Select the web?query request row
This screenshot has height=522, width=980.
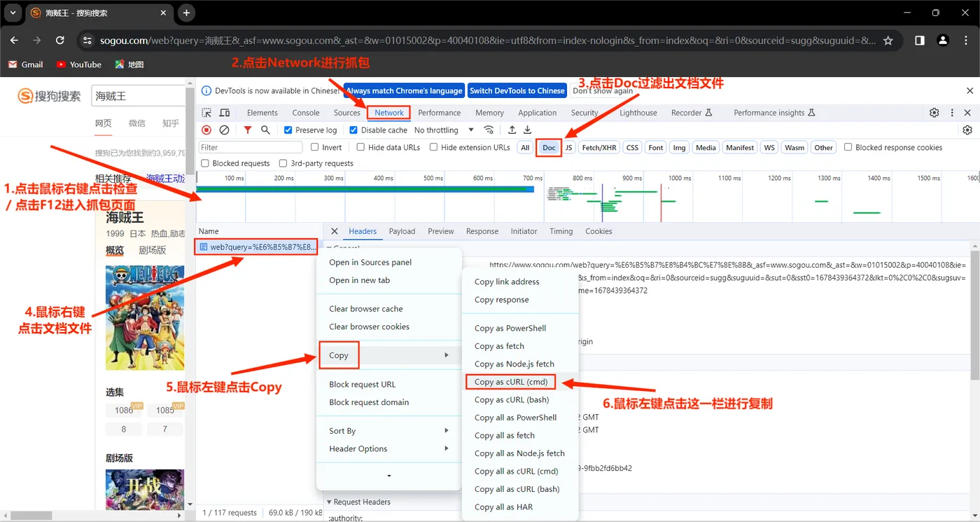tap(258, 247)
